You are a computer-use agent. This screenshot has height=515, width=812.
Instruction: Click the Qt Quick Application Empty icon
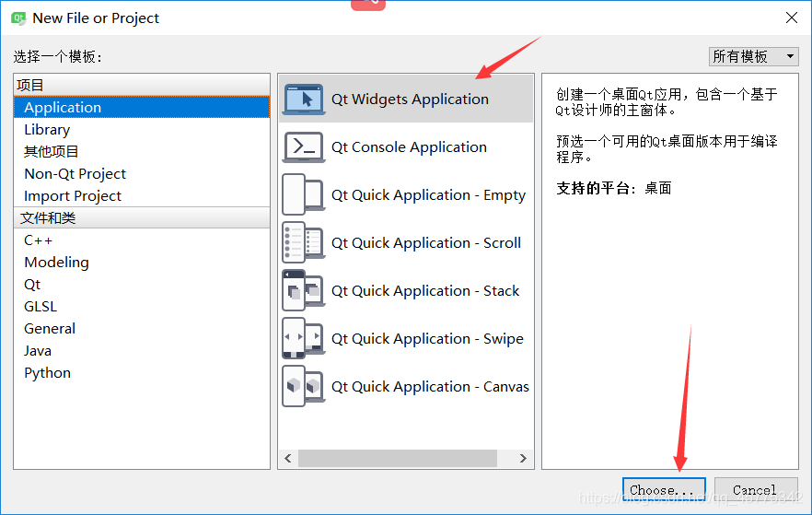point(304,194)
